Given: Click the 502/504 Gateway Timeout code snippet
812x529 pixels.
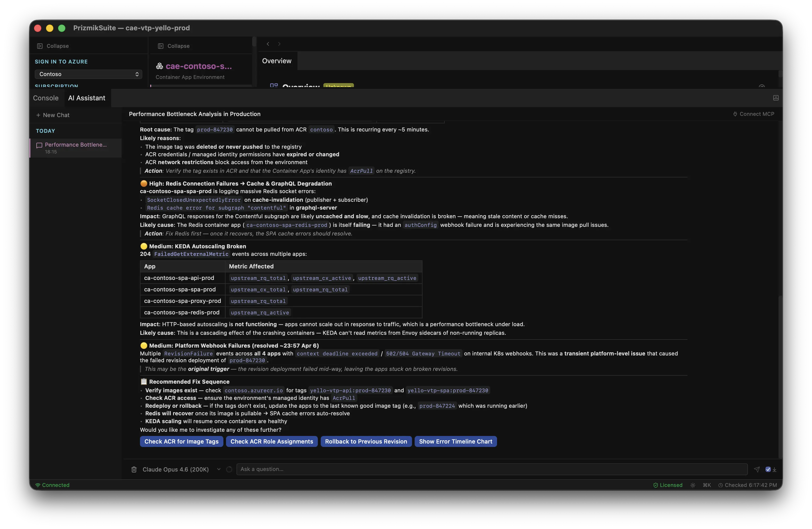Looking at the screenshot, I should [x=423, y=354].
